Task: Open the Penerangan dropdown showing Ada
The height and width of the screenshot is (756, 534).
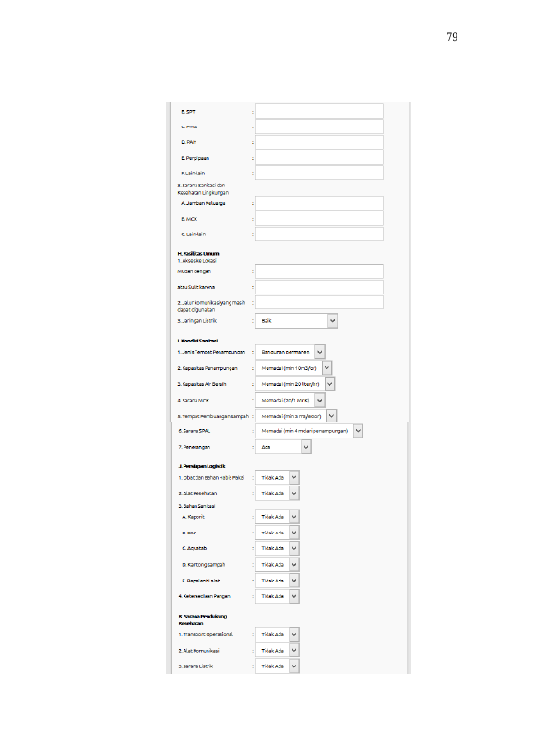Action: tap(283, 447)
